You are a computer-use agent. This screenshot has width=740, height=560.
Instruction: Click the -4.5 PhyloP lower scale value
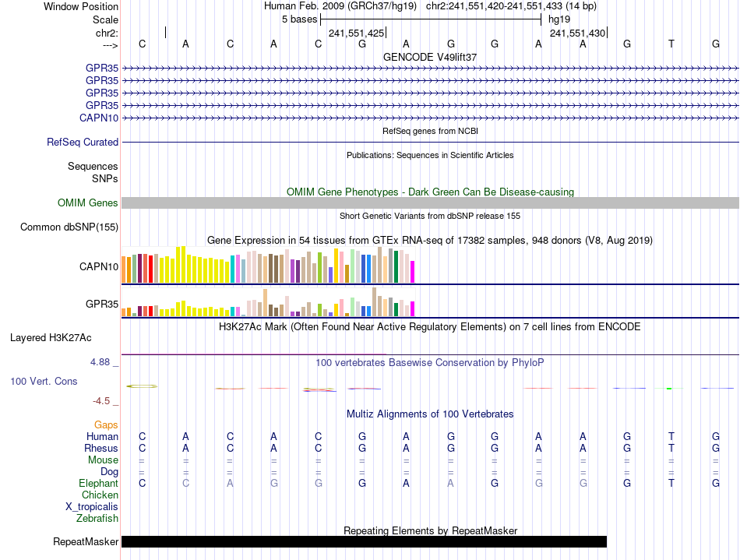pyautogui.click(x=101, y=401)
